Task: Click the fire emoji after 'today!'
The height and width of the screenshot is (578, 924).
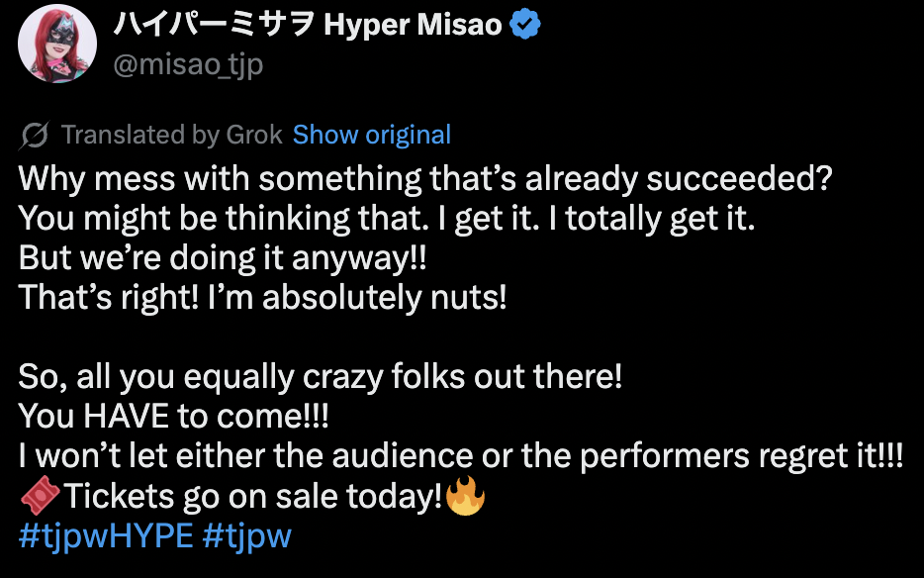Action: [x=463, y=497]
